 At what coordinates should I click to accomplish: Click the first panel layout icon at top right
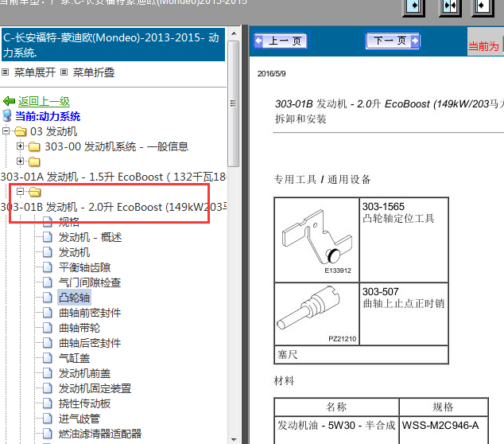[413, 6]
